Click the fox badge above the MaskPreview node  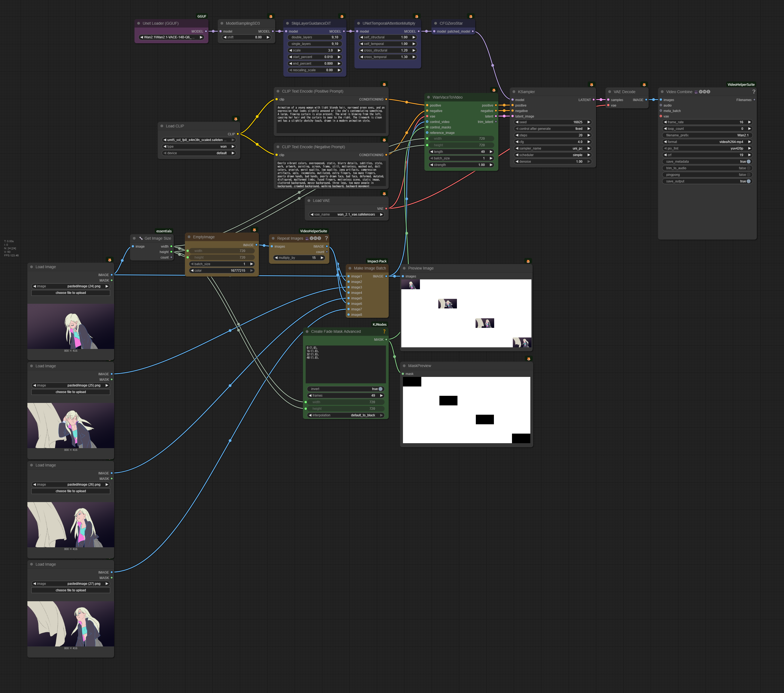(528, 359)
